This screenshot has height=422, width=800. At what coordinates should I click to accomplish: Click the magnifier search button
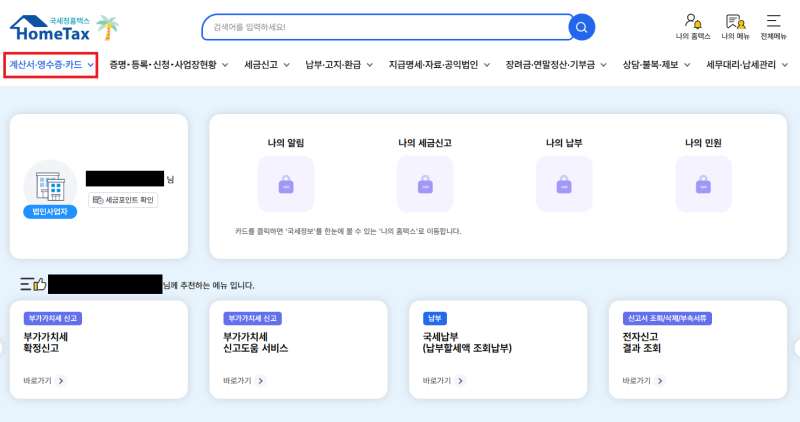tap(581, 27)
